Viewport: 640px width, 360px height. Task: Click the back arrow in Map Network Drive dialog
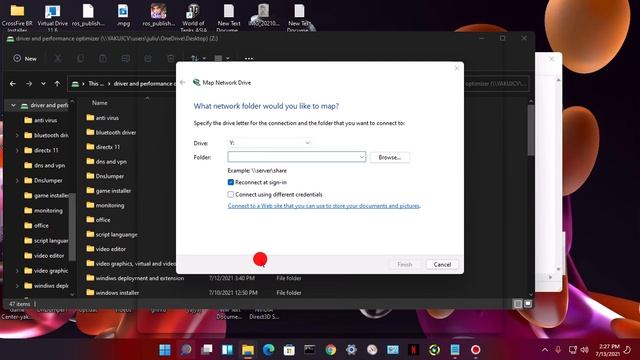[x=183, y=82]
